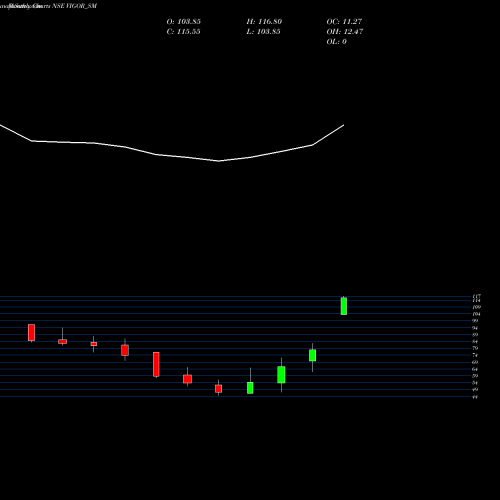This screenshot has width=500, height=500.
Task: Click the NSE VIGOR_SM chart title
Action: [75, 6]
